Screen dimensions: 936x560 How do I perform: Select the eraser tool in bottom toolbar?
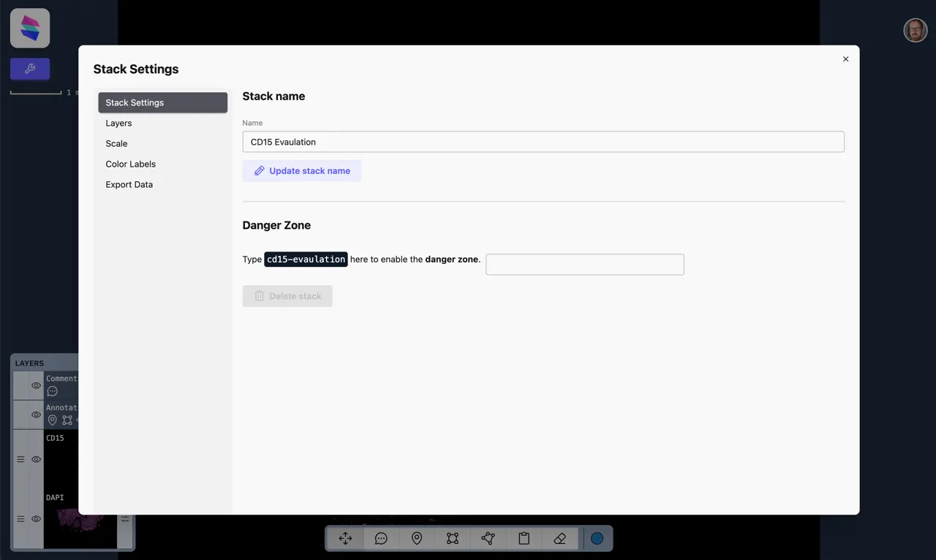[560, 539]
